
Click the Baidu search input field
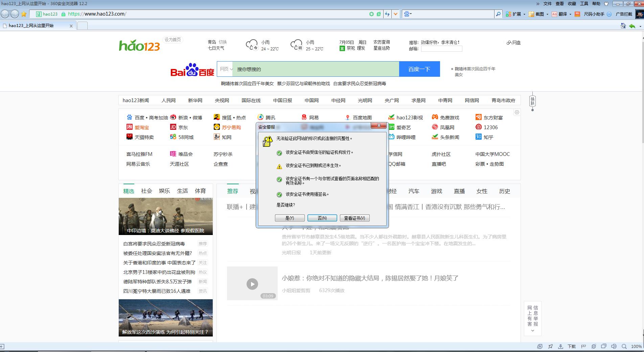316,69
